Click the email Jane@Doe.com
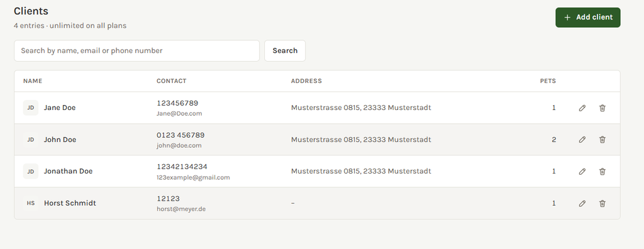 pos(179,114)
